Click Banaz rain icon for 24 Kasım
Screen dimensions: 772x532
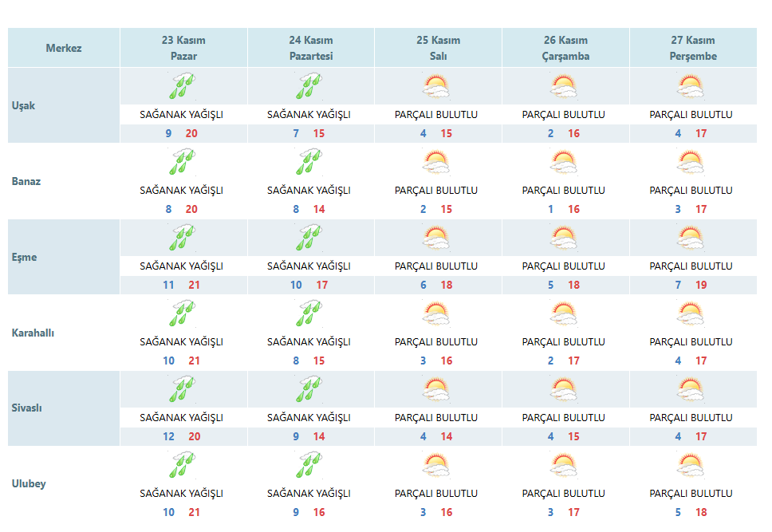pos(309,162)
